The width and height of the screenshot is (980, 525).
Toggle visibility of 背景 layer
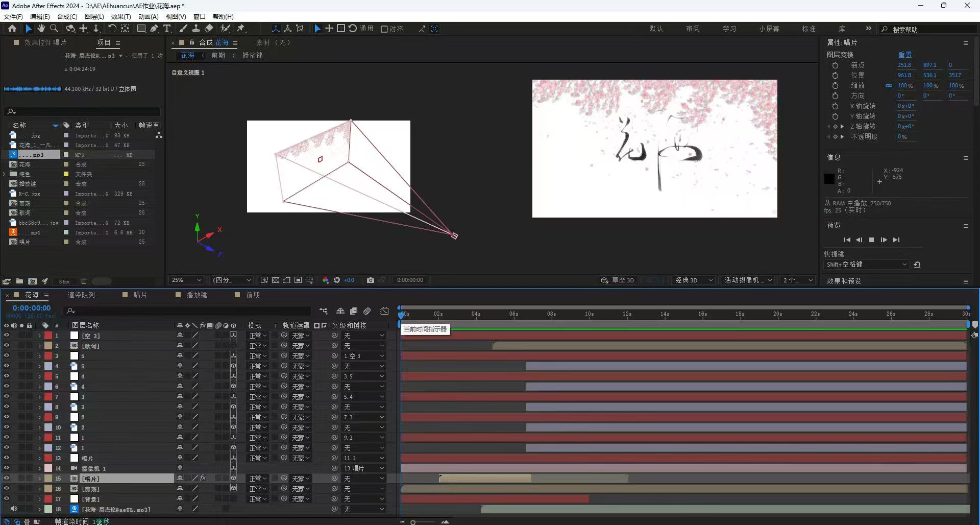tap(7, 499)
